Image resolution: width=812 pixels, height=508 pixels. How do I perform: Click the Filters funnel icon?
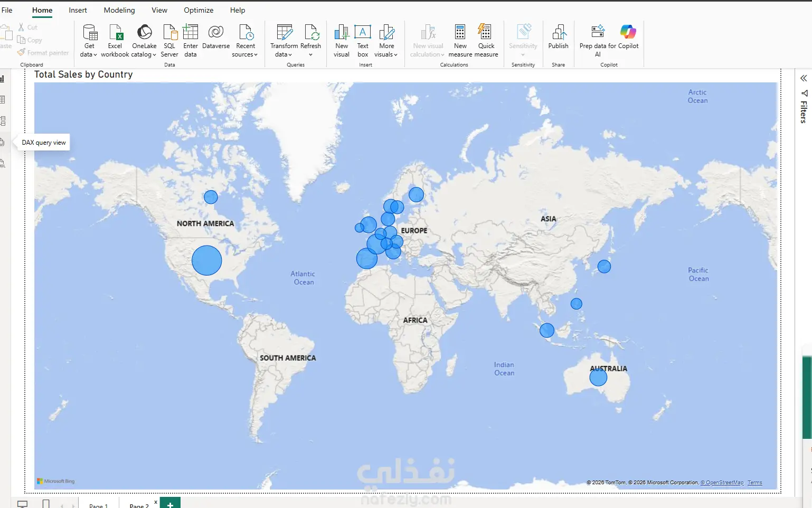(x=804, y=93)
